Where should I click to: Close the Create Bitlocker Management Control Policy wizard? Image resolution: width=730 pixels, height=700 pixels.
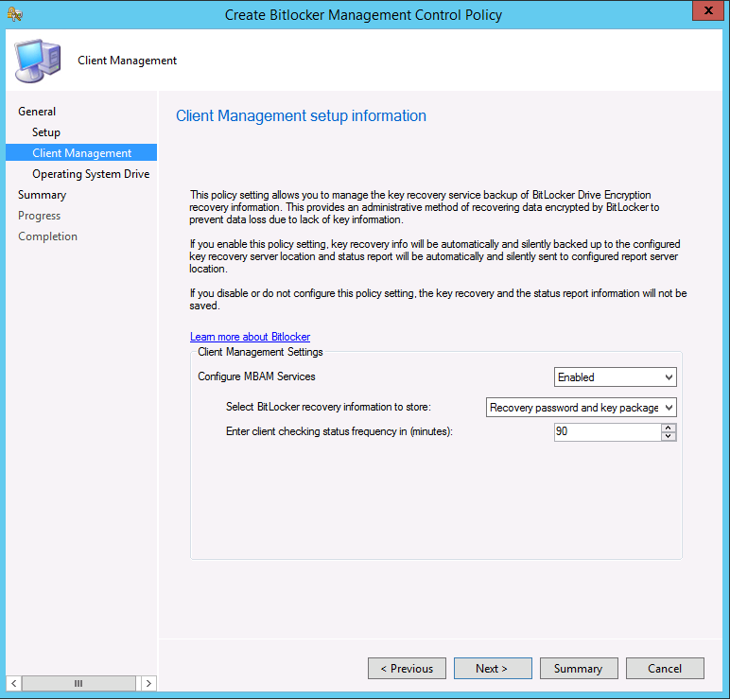click(708, 10)
